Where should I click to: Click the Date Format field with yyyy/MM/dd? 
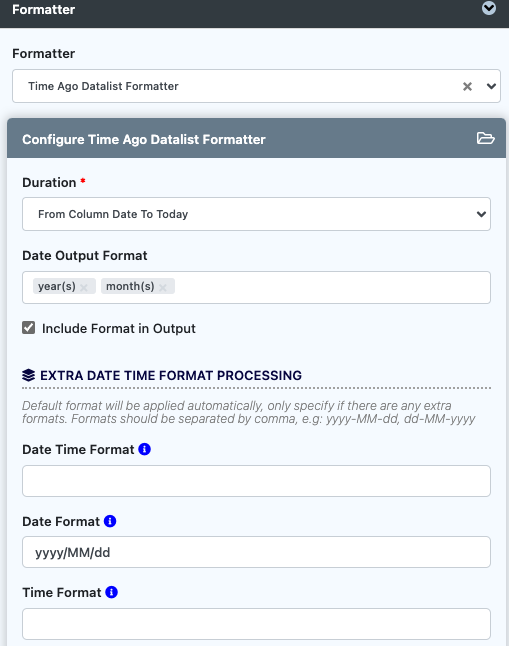[x=256, y=552]
